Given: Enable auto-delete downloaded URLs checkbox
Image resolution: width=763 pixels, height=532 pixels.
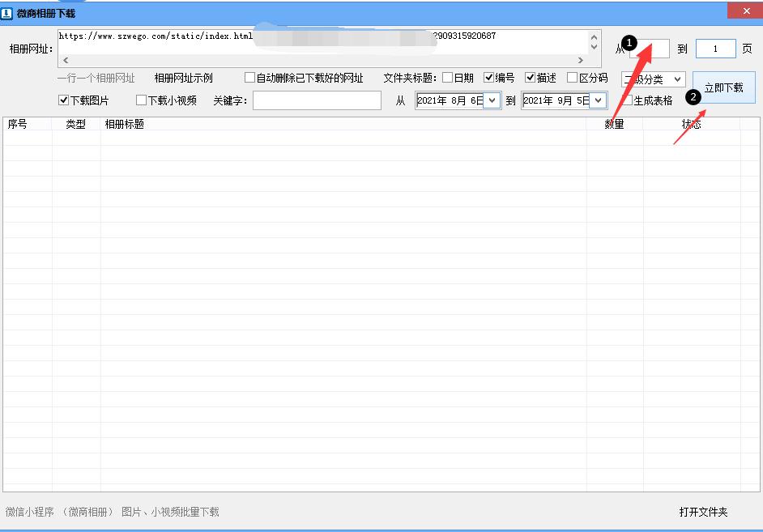Looking at the screenshot, I should 249,79.
